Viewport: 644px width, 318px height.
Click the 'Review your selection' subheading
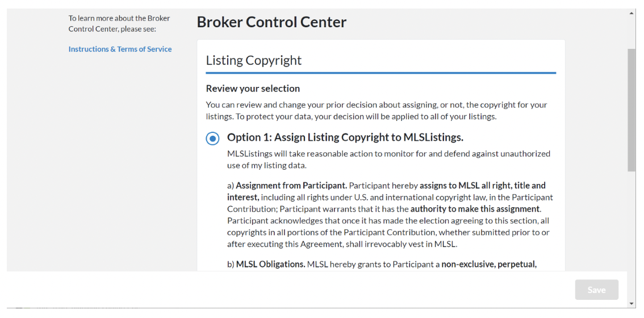(x=253, y=89)
